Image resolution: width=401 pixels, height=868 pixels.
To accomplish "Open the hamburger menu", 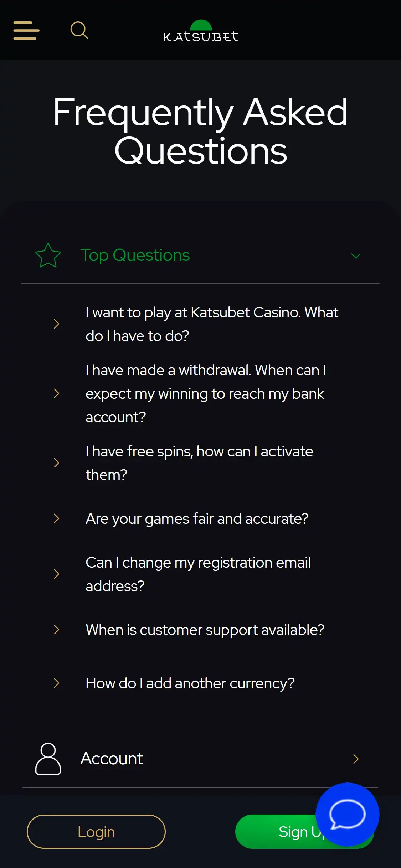I will (26, 30).
